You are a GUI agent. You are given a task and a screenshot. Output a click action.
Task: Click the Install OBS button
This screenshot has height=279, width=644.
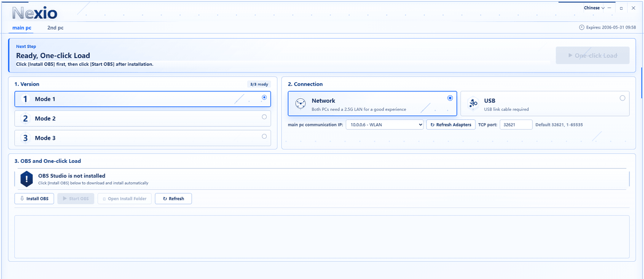point(34,198)
